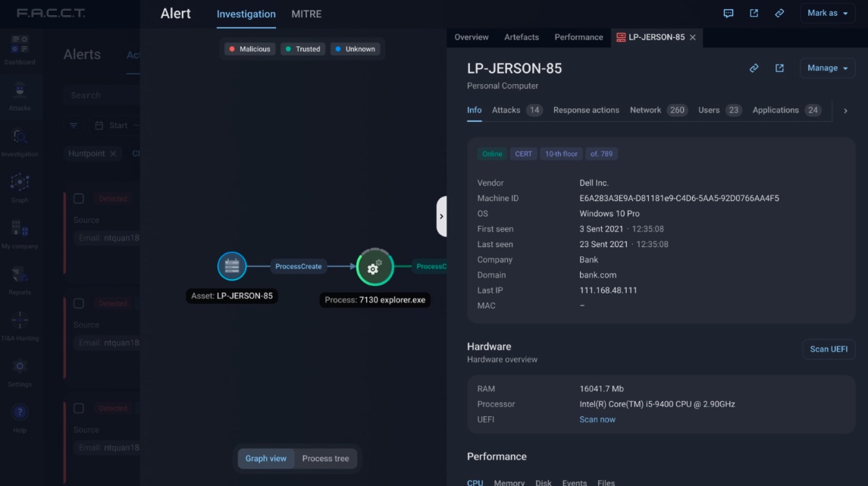This screenshot has width=868, height=486.
Task: Select the explorer.exe process node
Action: 374,267
